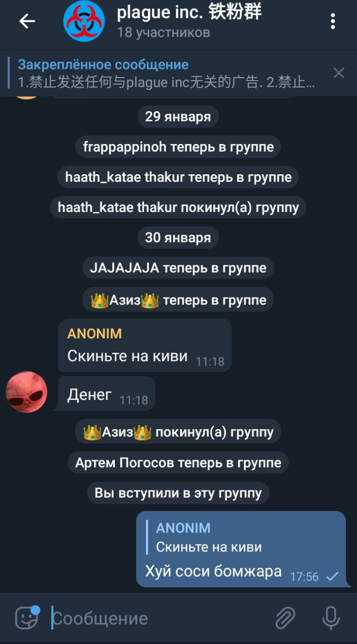
Task: Check the read checkmark on sent message
Action: point(332,577)
